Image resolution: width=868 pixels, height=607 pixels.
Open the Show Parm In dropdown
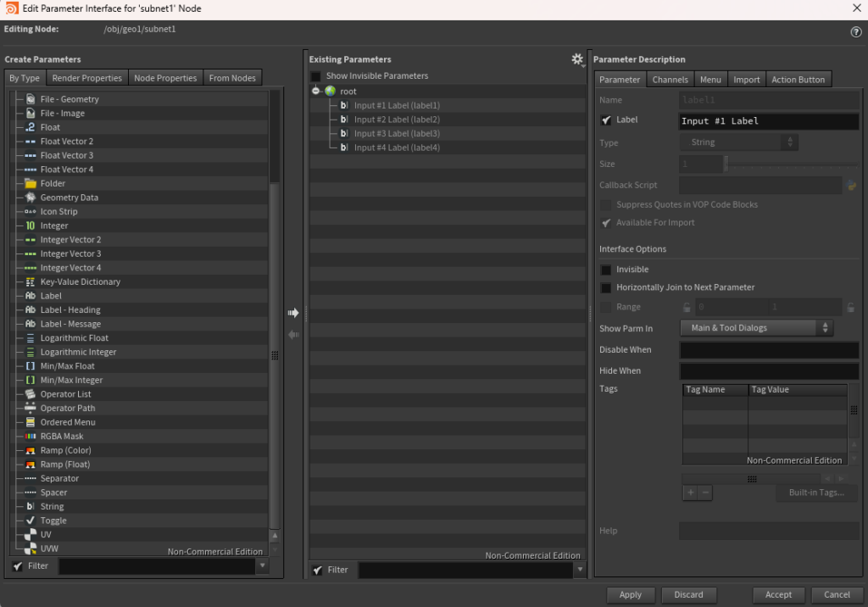coord(754,327)
